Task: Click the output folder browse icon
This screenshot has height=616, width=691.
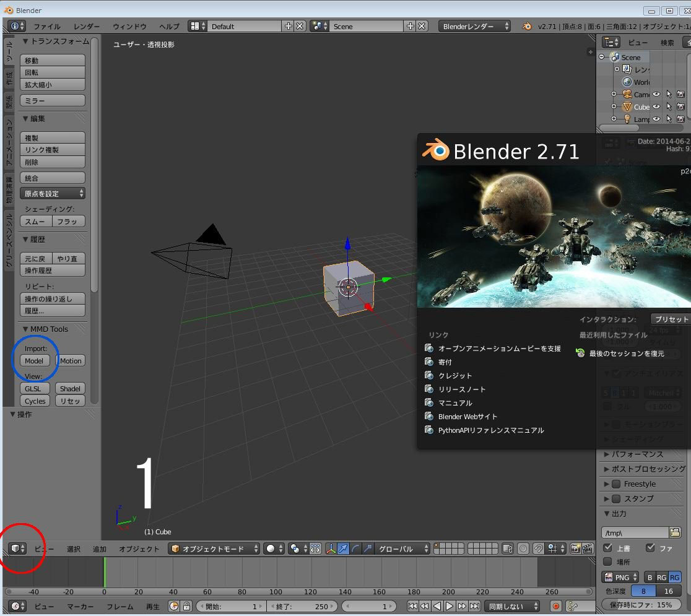Action: pos(675,532)
